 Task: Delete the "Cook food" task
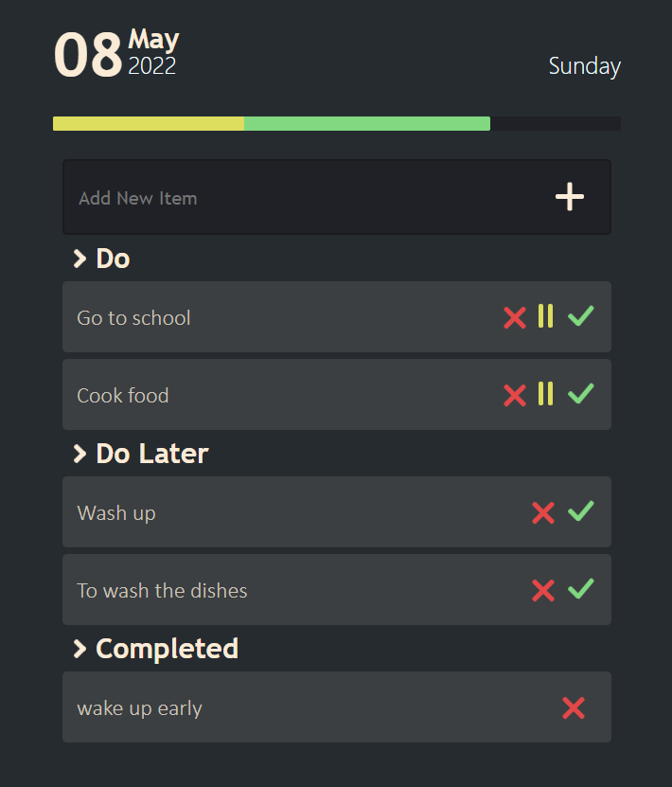click(514, 394)
